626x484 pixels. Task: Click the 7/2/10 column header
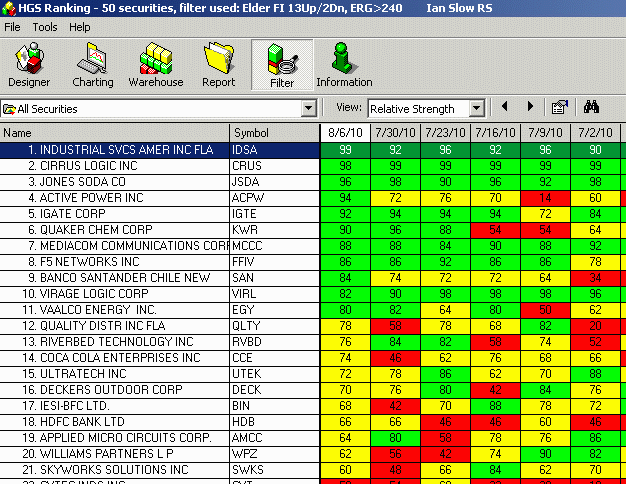tap(595, 133)
